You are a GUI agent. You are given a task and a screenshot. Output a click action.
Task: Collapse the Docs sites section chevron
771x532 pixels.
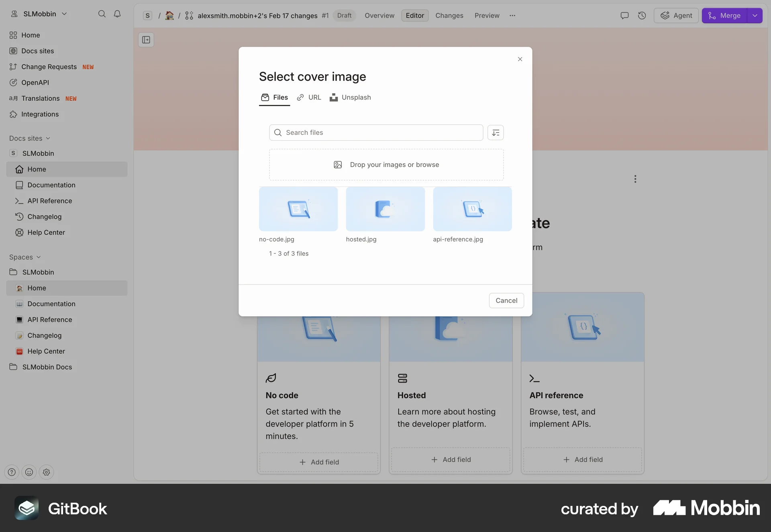49,138
